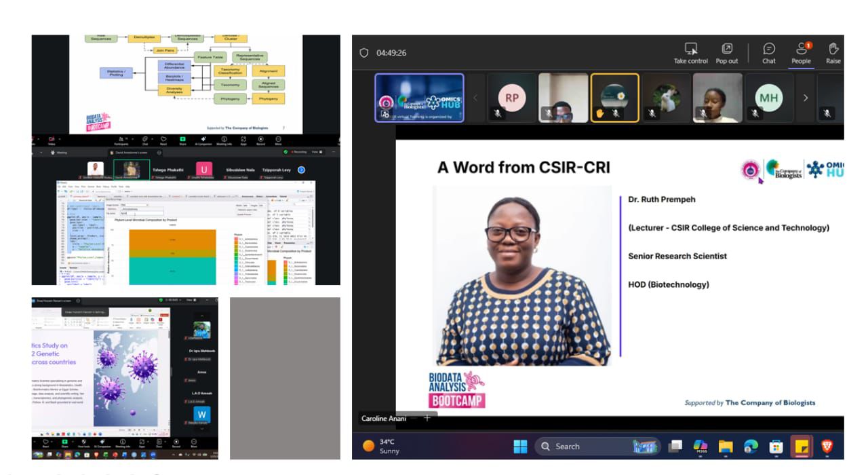Open the People participants panel

coord(801,53)
